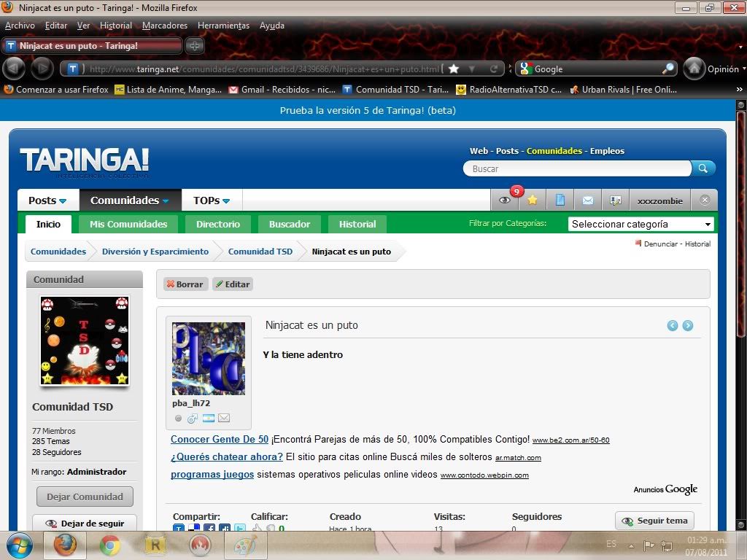Open Conocer Gente De 50 ad link

point(220,439)
